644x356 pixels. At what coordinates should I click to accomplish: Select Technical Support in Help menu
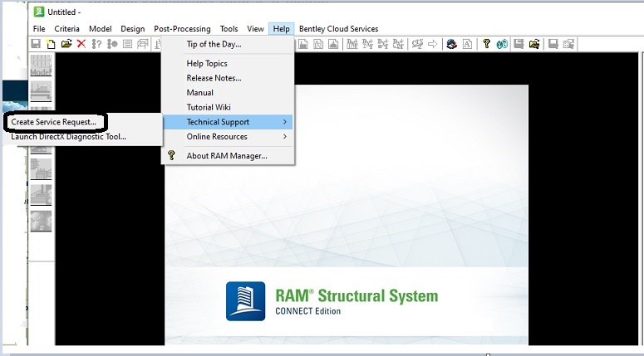228,122
